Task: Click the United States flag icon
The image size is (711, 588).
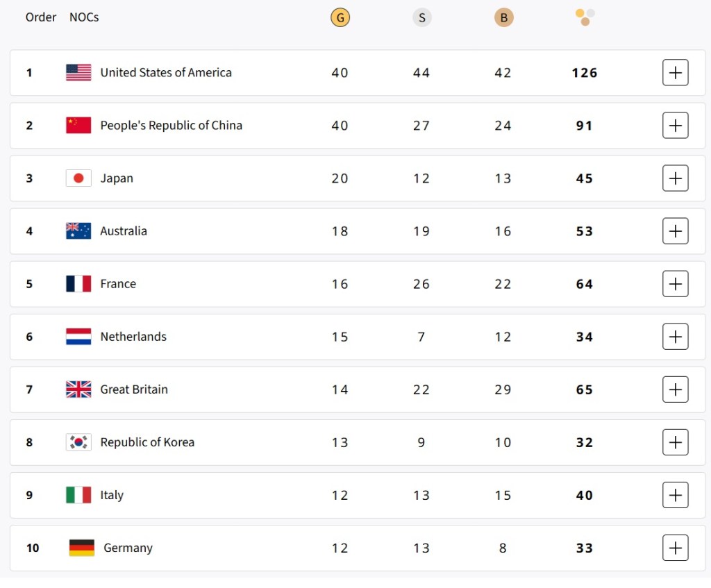Action: click(78, 73)
